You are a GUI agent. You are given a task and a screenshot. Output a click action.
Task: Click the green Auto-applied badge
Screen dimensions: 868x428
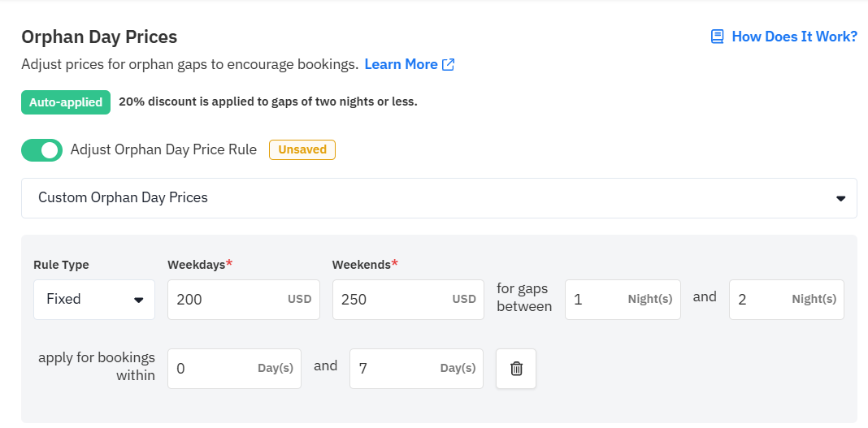[65, 102]
